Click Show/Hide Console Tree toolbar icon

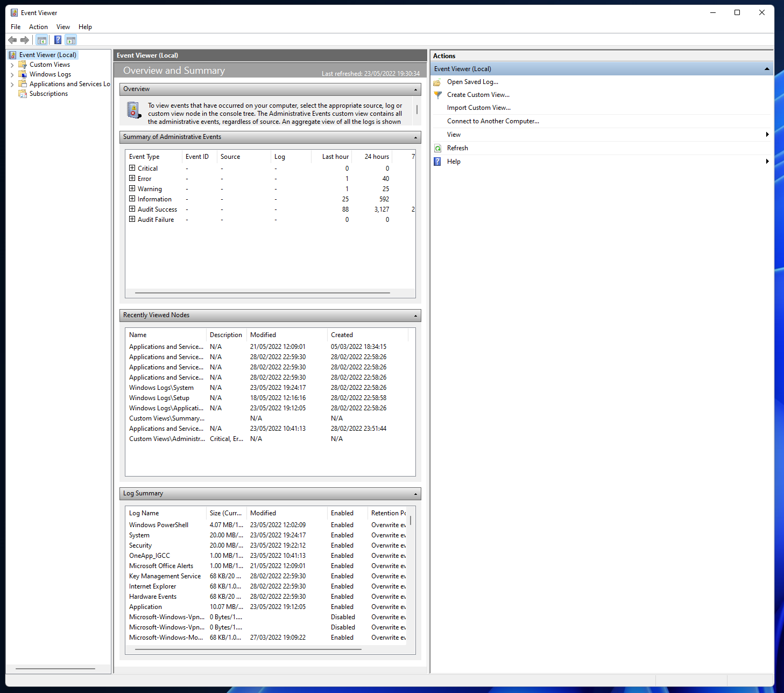tap(41, 40)
